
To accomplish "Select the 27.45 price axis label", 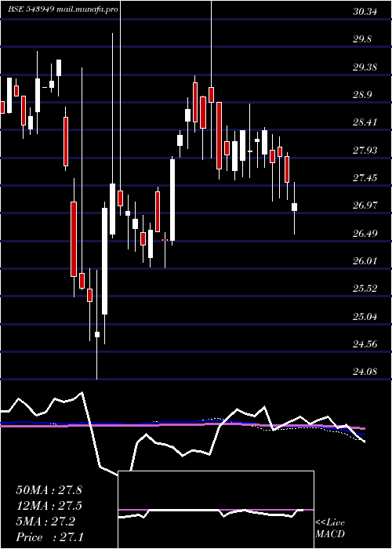I will coord(365,178).
